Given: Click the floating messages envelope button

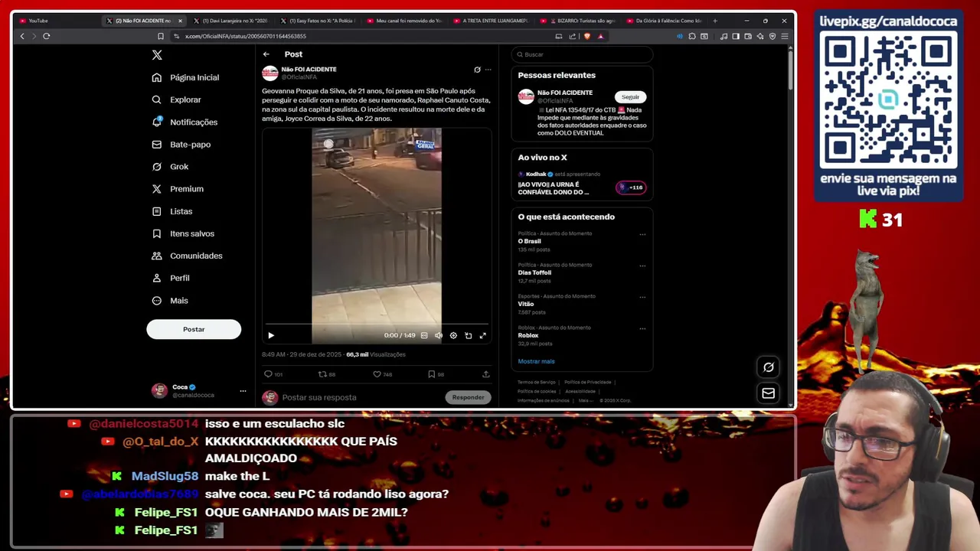Looking at the screenshot, I should (769, 393).
